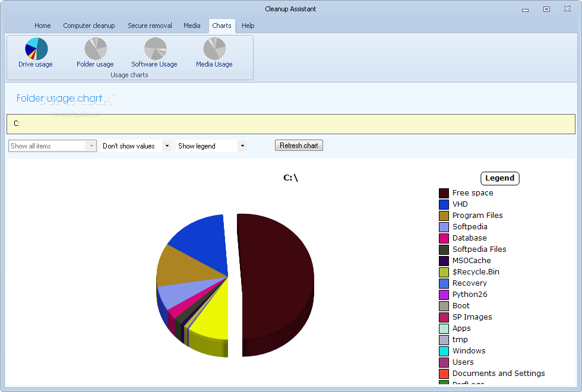
Task: Click the Refresh chart button
Action: (299, 146)
